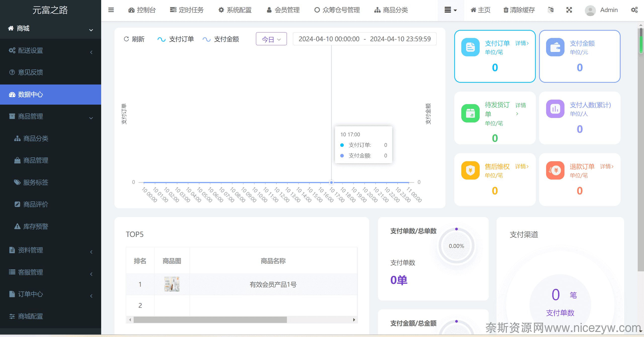644x337 pixels.
Task: Click the fullscreen toggle icon
Action: (569, 10)
